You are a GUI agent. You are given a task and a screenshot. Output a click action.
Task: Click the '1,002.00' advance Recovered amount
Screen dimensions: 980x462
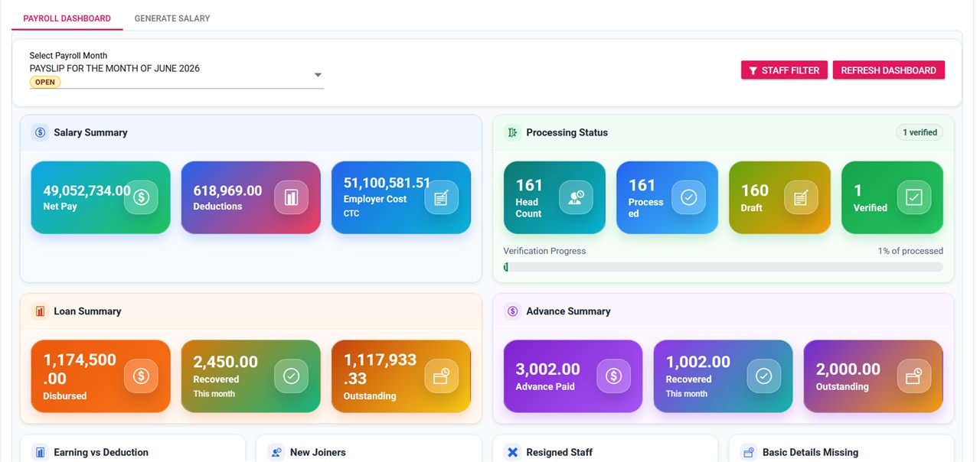[697, 362]
